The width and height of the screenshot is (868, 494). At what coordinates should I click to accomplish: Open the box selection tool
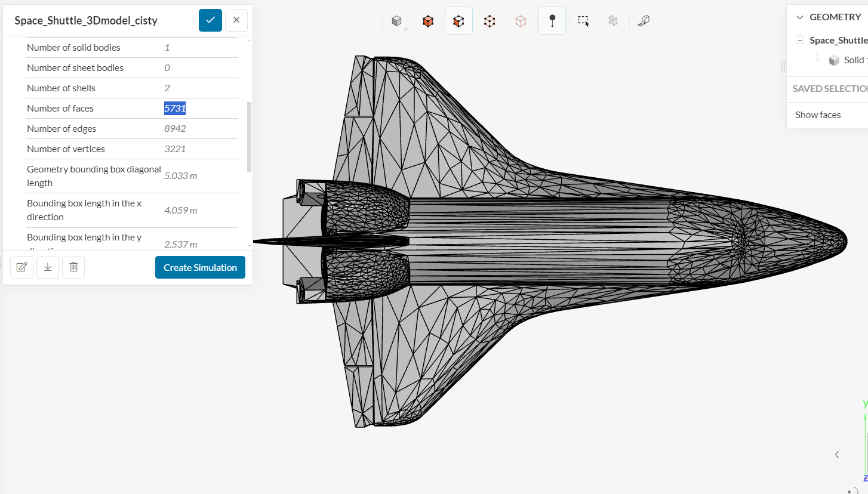583,20
